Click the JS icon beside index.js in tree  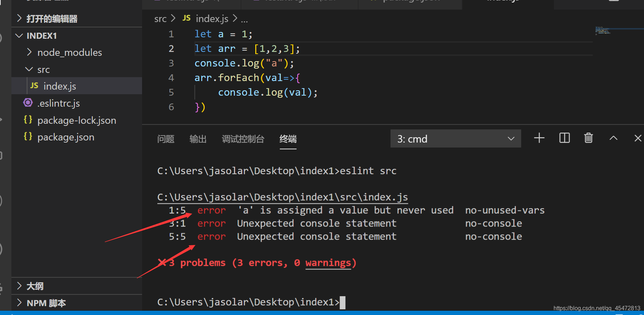(34, 86)
